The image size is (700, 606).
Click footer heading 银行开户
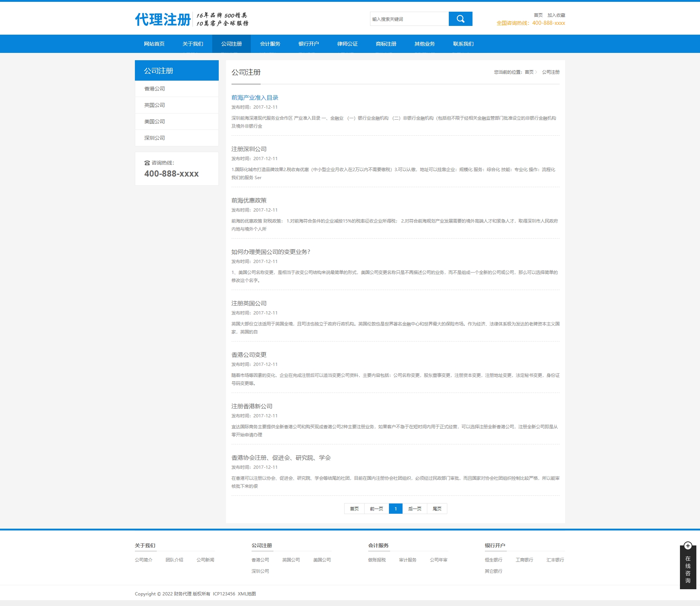(495, 546)
